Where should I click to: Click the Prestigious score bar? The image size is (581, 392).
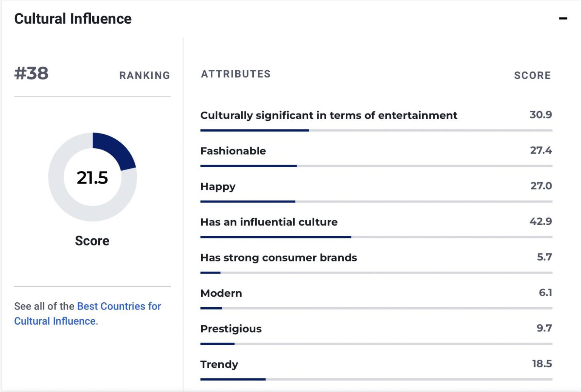(376, 344)
